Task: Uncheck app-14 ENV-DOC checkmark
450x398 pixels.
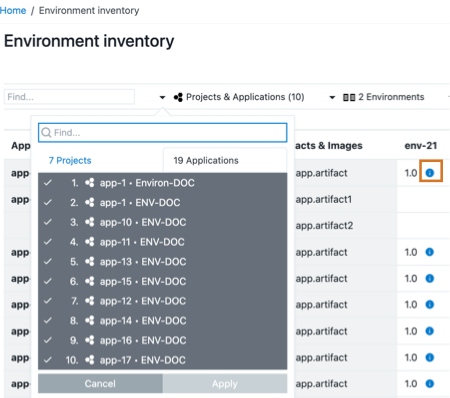Action: pos(48,320)
